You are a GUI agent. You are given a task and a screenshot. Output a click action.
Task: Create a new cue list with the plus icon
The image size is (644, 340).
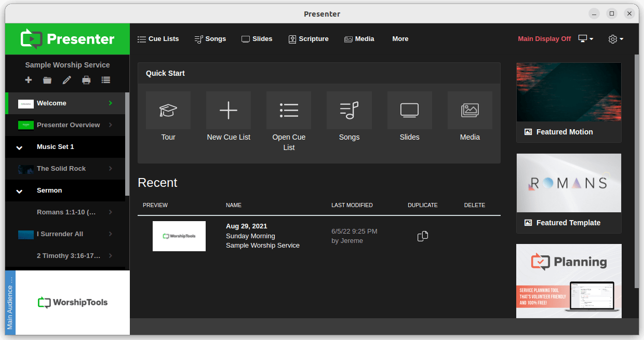click(28, 80)
